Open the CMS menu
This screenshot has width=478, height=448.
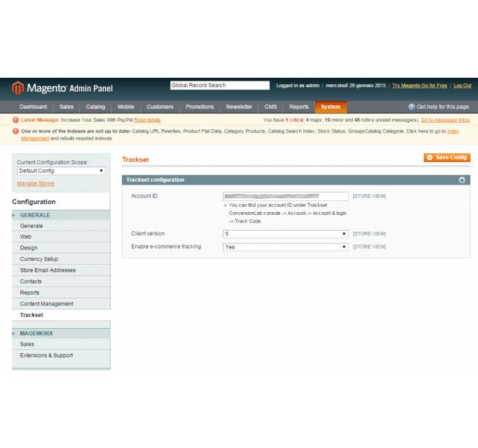(271, 107)
